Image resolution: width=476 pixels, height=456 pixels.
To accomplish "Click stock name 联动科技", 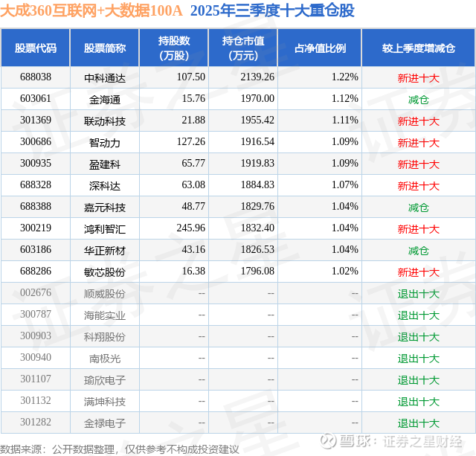I will [105, 121].
